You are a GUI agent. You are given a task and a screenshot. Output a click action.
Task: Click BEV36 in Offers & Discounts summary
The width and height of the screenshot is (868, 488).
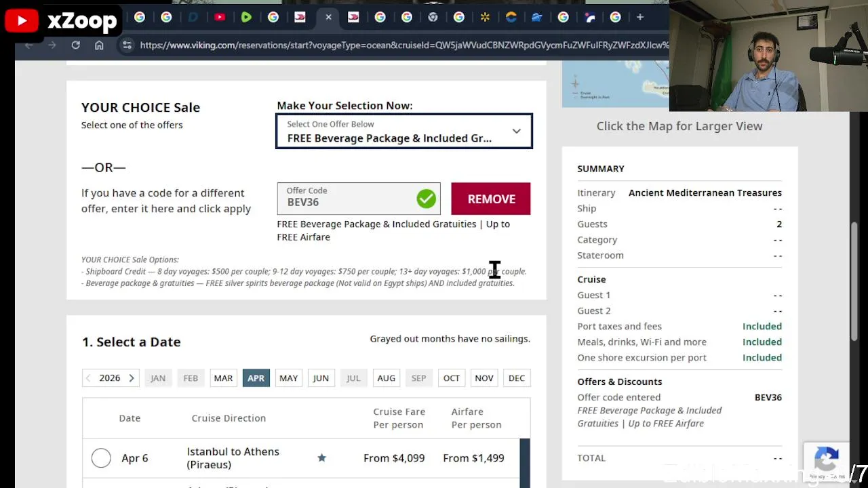768,397
